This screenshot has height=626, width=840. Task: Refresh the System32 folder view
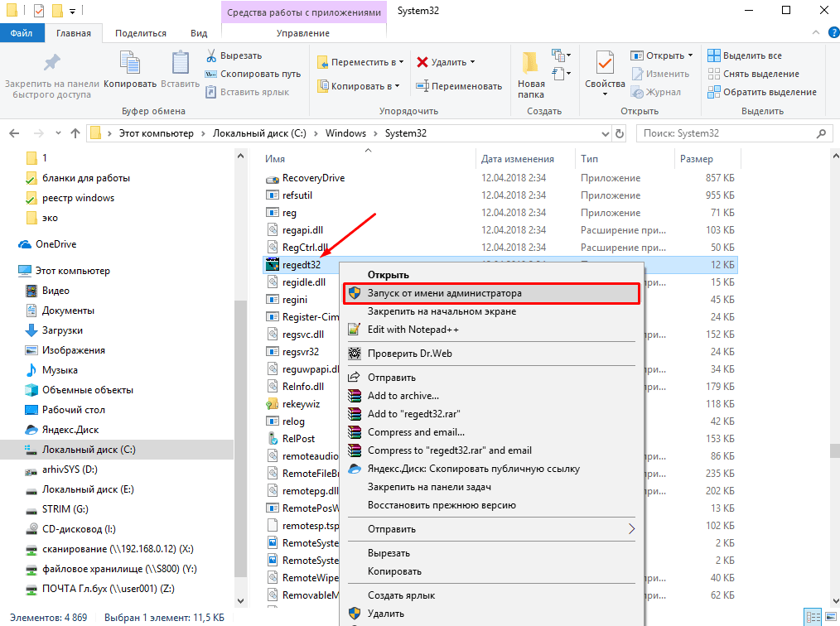(x=620, y=133)
